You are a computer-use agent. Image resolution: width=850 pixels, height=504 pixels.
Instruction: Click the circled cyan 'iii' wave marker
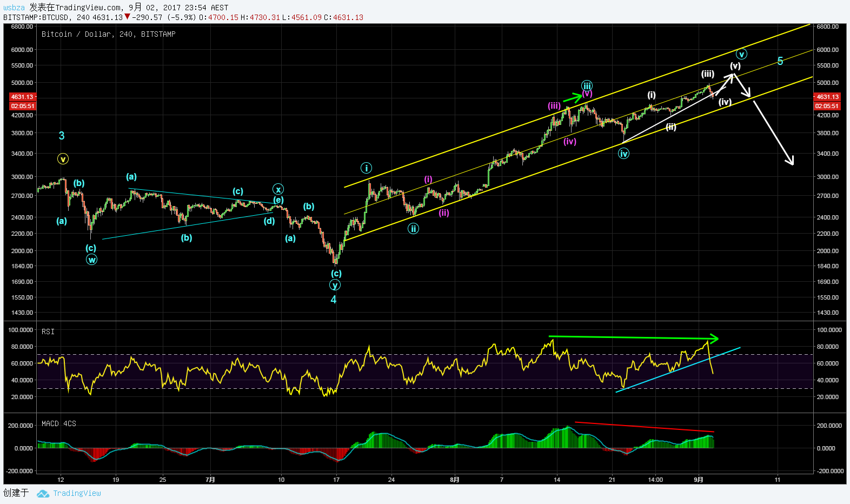(587, 85)
